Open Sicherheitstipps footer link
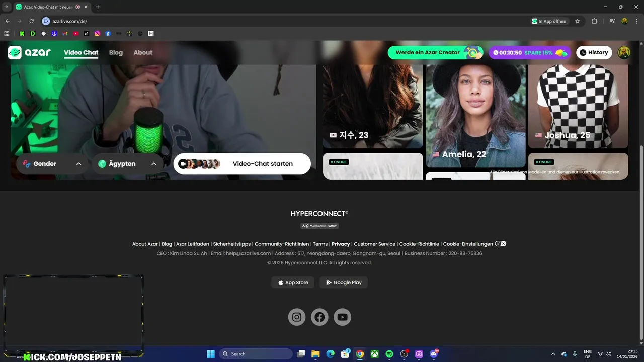Image resolution: width=644 pixels, height=362 pixels. 231,244
